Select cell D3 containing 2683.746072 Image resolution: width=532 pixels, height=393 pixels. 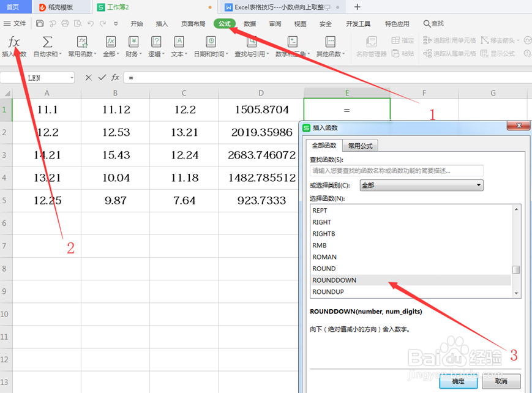261,155
